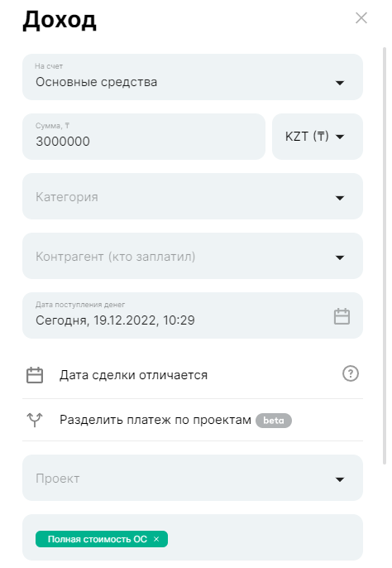The image size is (392, 568).
Task: Click the Полная стоимость ОС green tag
Action: [x=98, y=539]
